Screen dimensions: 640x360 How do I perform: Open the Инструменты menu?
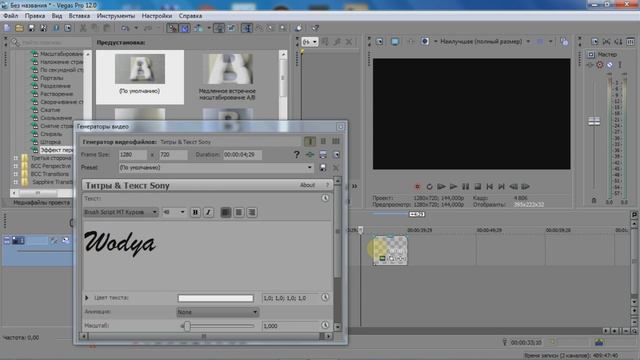point(116,16)
